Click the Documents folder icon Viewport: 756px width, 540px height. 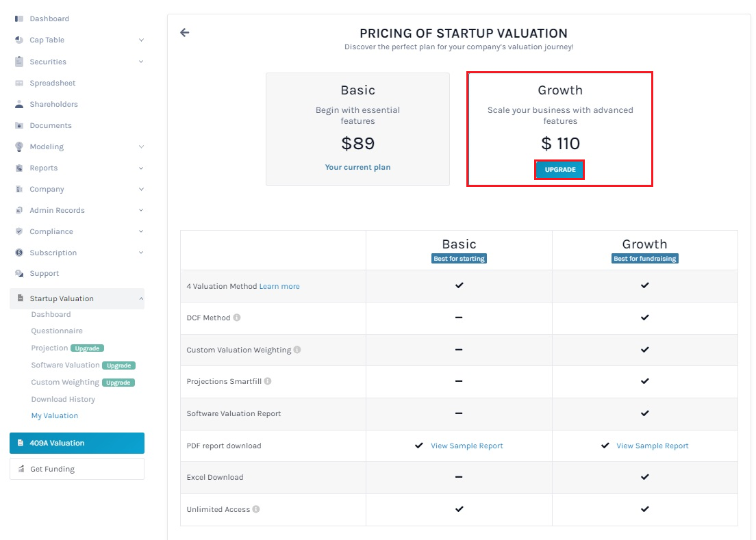(19, 125)
